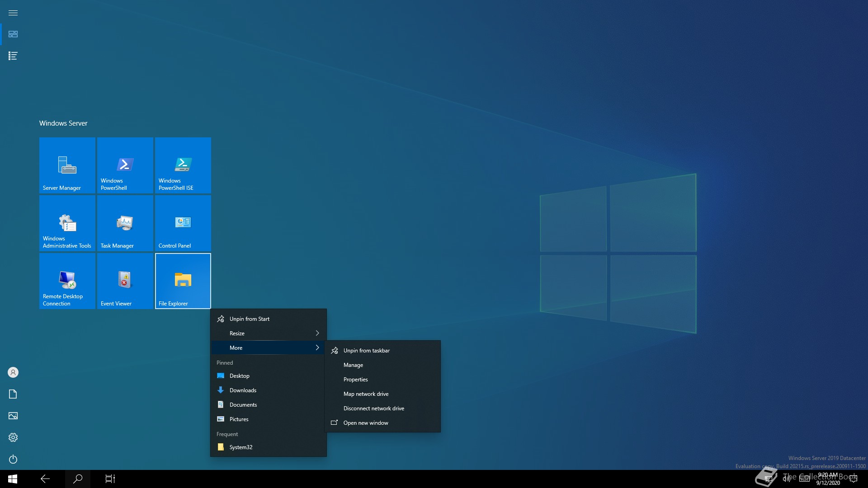Select Unpin from taskbar
868x488 pixels.
(382, 351)
